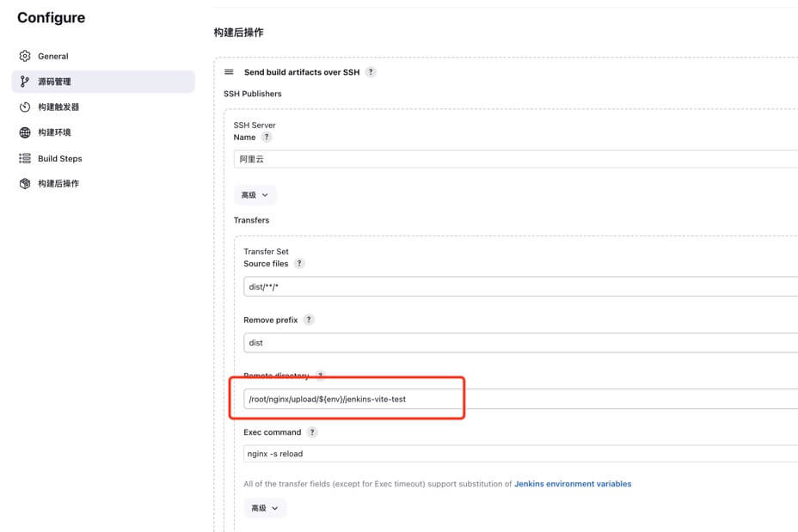Open help for Send build artifacts over SSH

click(371, 72)
